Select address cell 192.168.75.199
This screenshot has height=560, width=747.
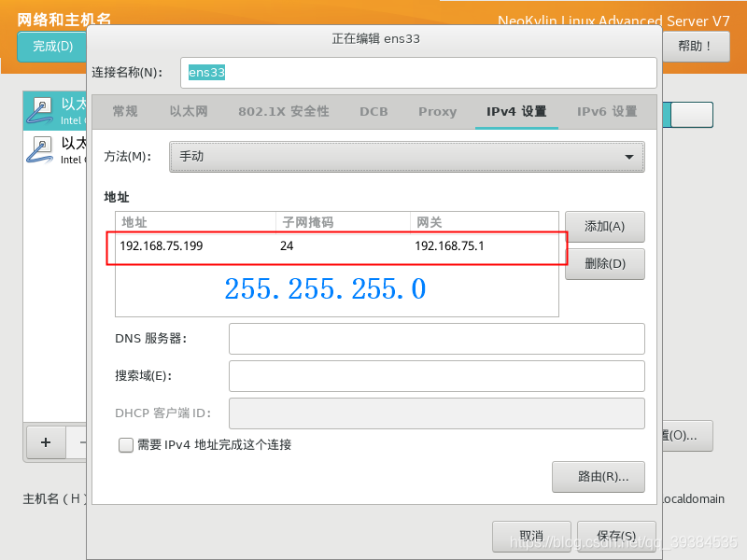[162, 245]
